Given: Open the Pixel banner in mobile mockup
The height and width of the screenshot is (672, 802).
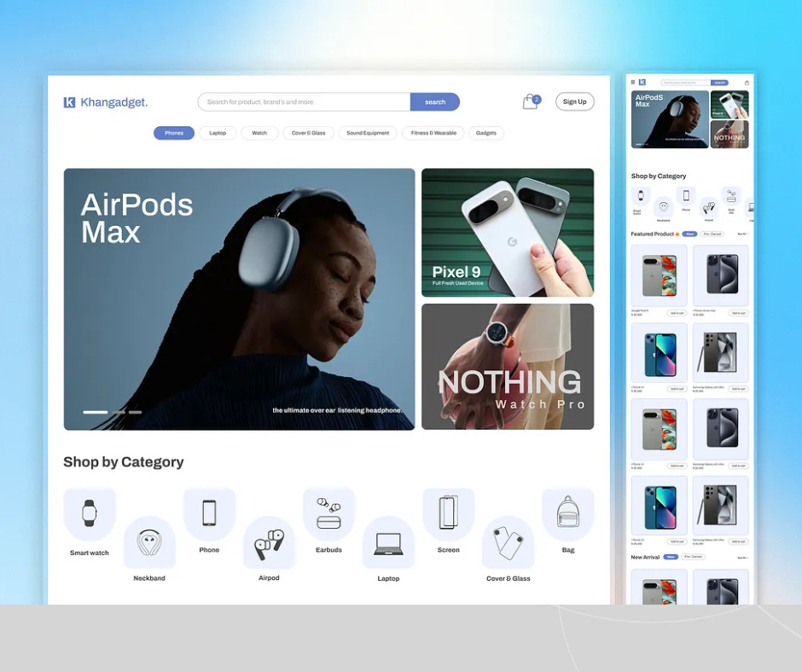Looking at the screenshot, I should pos(729,104).
